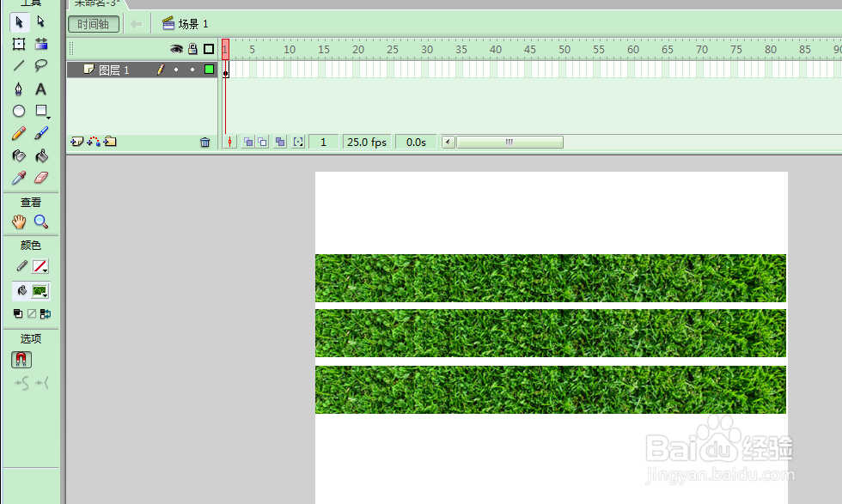
Task: Insert a layer folder
Action: pyautogui.click(x=111, y=142)
